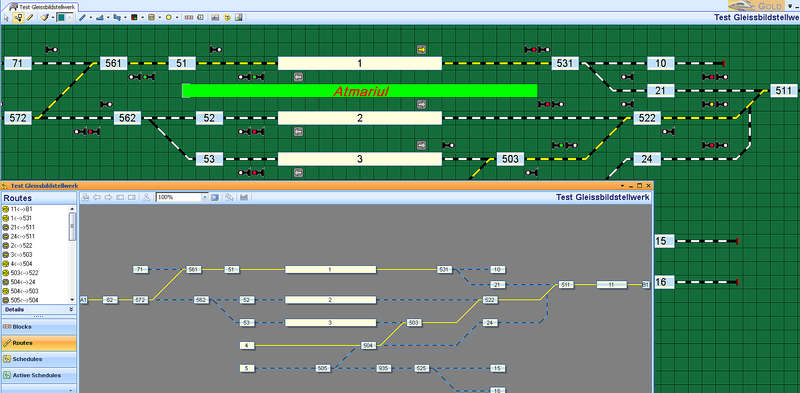800x393 pixels.
Task: Click the arrow marker left of block 1
Action: pyautogui.click(x=299, y=77)
